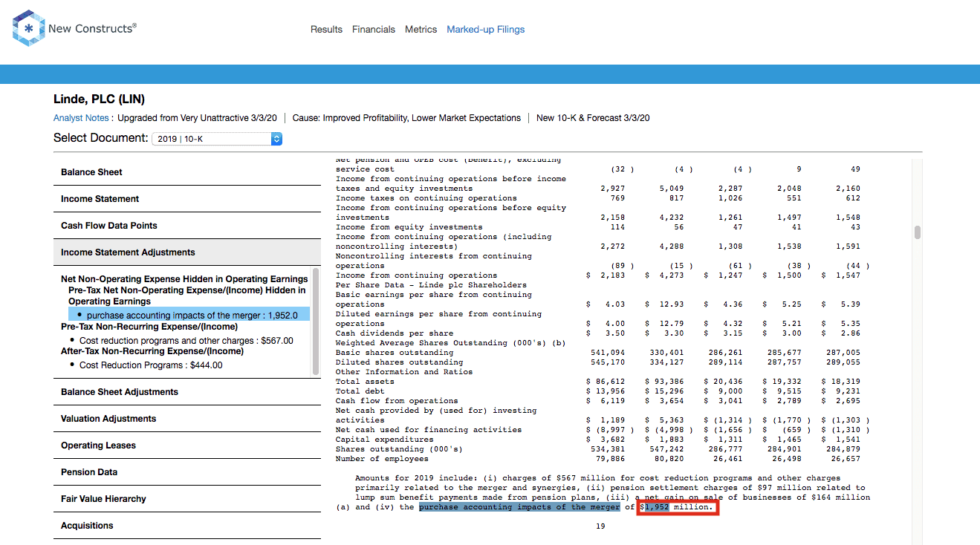This screenshot has height=545, width=980.
Task: Click the Income from equity investments row label
Action: [x=409, y=227]
